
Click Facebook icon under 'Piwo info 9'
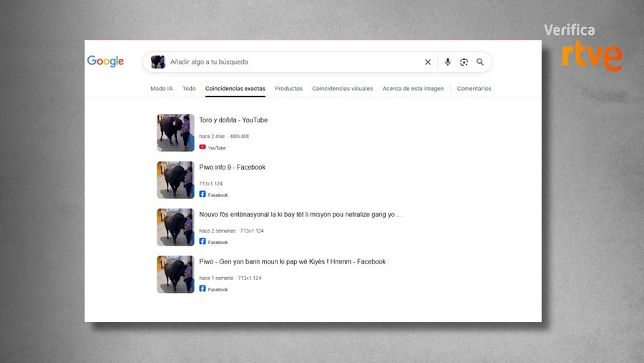[x=203, y=194]
